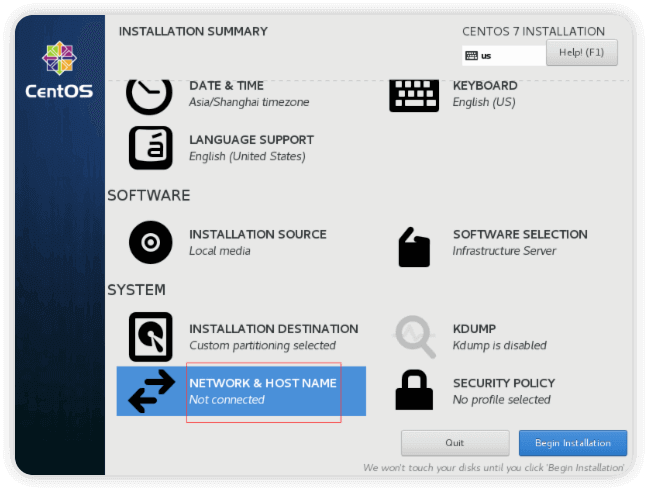Select the Installation Source disc icon
The image size is (647, 490).
(151, 242)
